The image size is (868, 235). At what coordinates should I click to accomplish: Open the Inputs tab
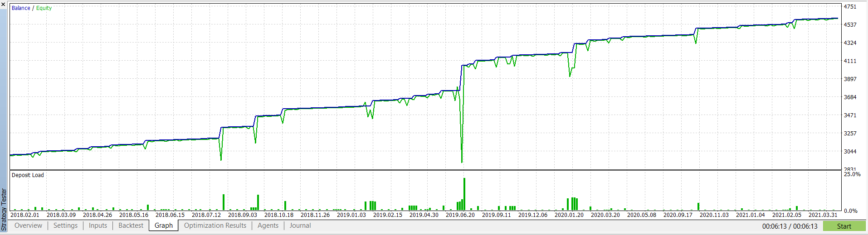click(x=98, y=225)
